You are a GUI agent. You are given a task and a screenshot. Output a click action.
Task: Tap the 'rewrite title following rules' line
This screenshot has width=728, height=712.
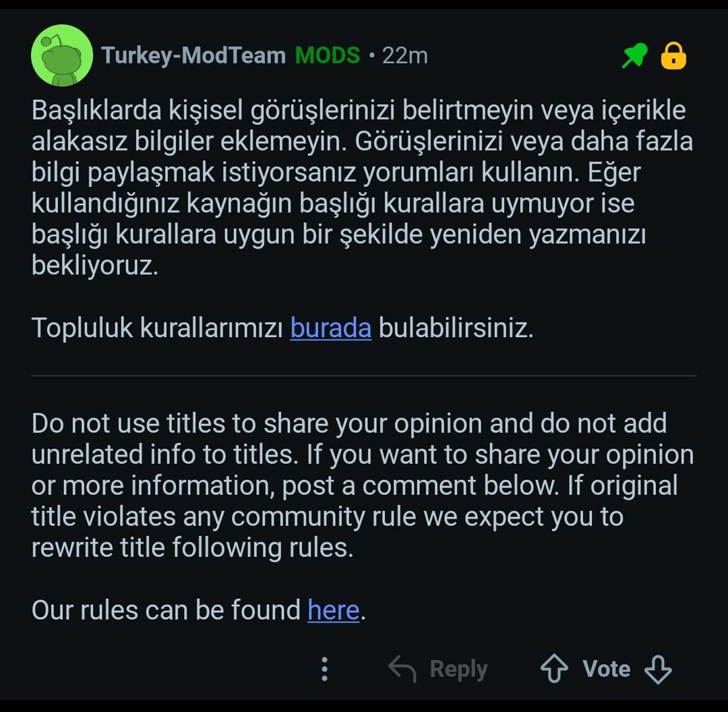pyautogui.click(x=192, y=547)
